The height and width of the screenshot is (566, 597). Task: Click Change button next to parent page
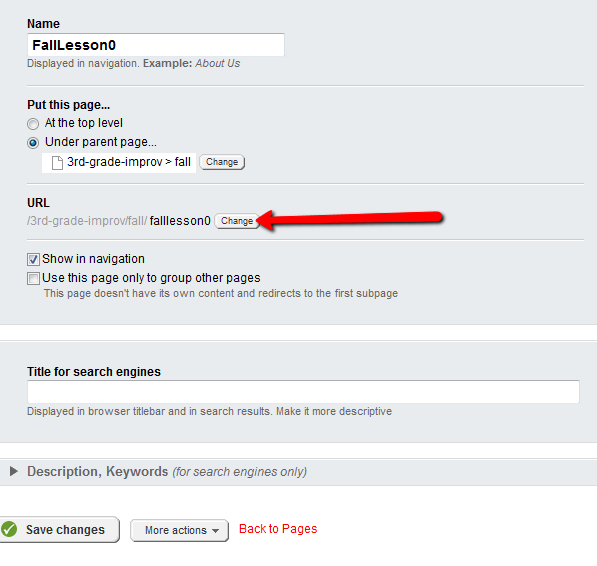click(x=222, y=162)
